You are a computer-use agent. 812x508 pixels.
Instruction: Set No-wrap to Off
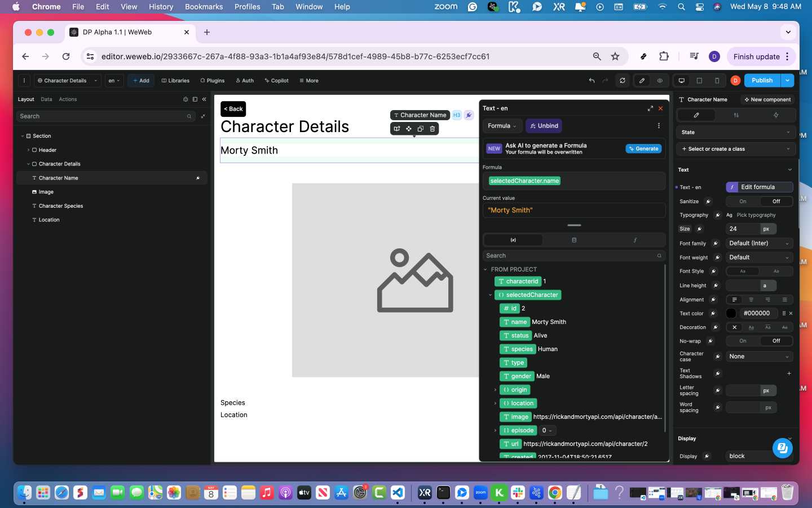pos(776,341)
